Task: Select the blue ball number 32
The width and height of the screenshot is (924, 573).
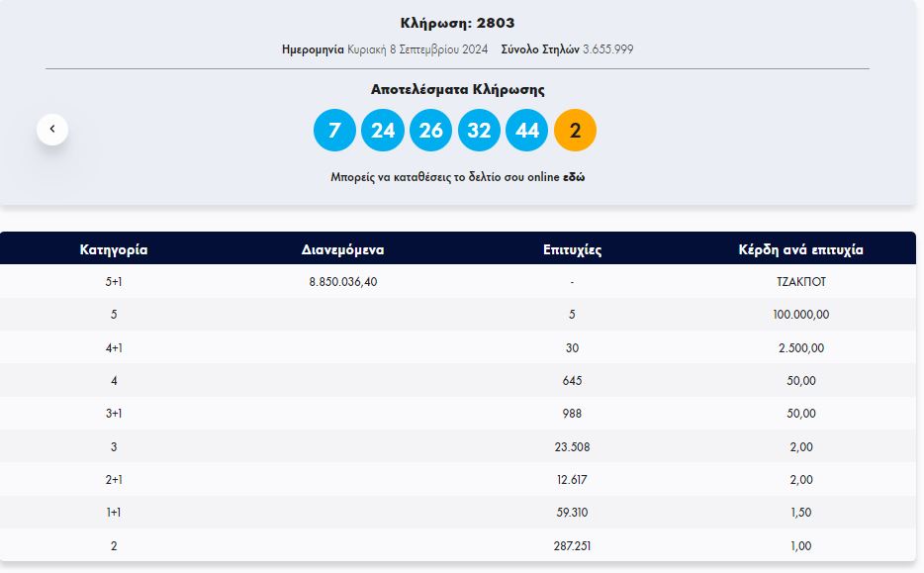Action: (x=479, y=131)
